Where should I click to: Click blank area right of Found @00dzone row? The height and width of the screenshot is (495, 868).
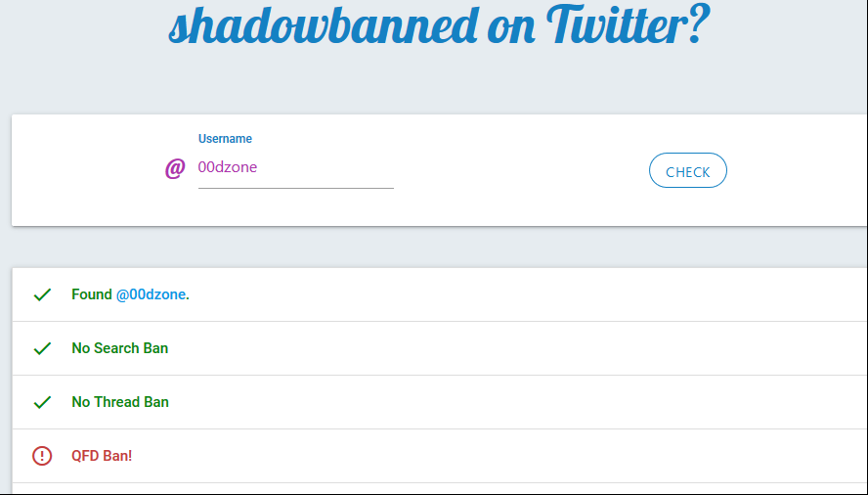526,294
